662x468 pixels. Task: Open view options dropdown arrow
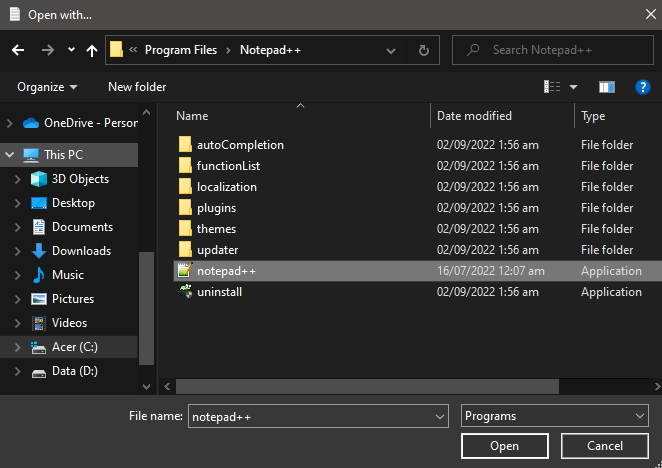573,87
